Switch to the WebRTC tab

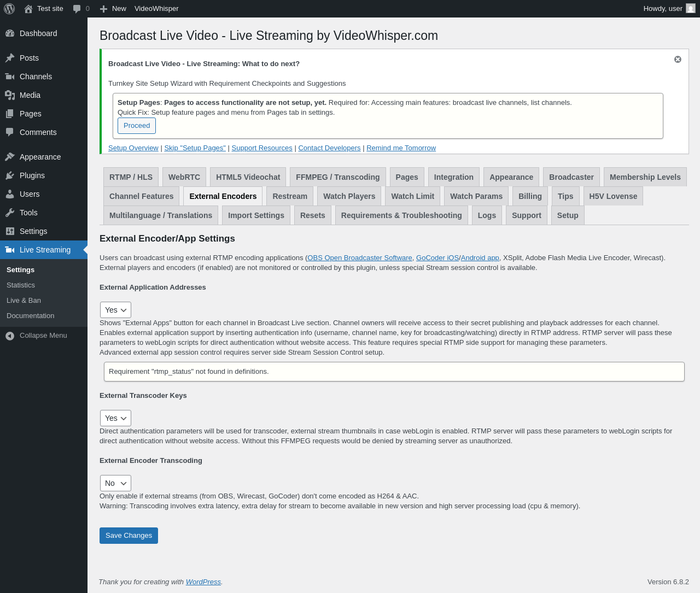pyautogui.click(x=184, y=177)
